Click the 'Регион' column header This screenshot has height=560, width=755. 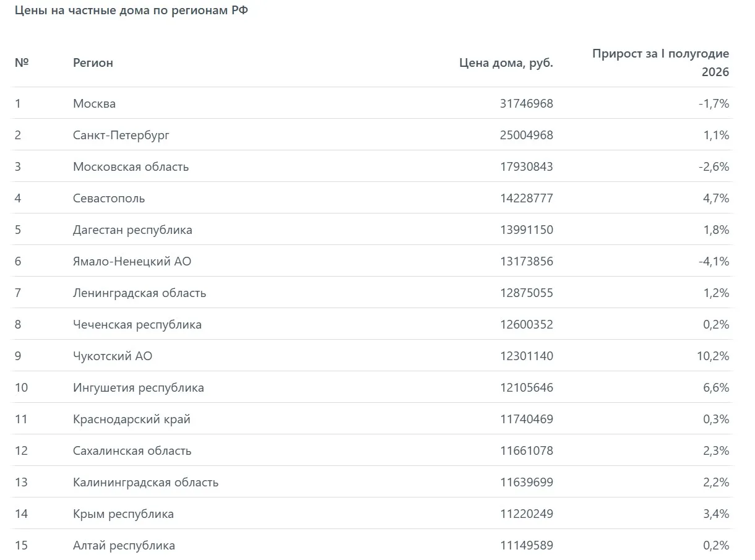pos(93,62)
